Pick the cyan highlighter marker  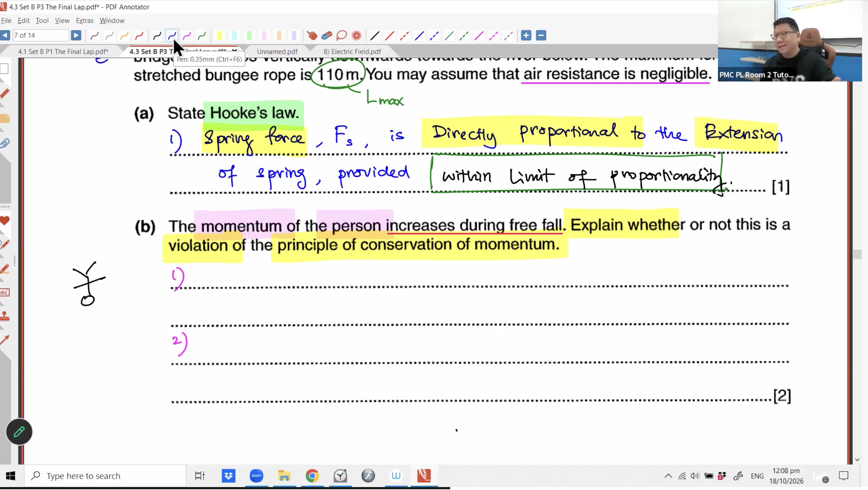[234, 36]
